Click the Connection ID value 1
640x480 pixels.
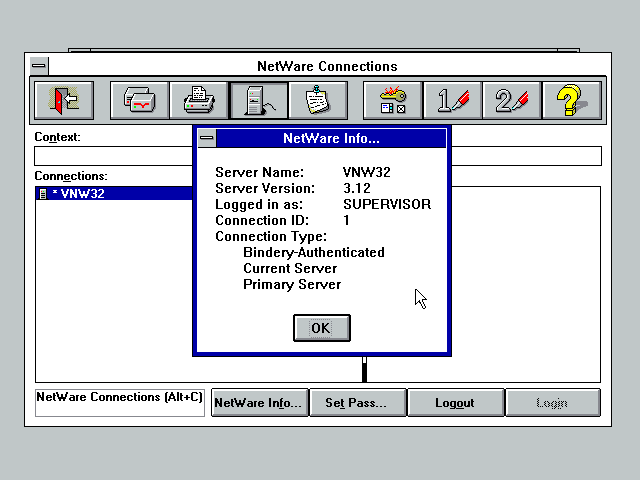tap(346, 220)
